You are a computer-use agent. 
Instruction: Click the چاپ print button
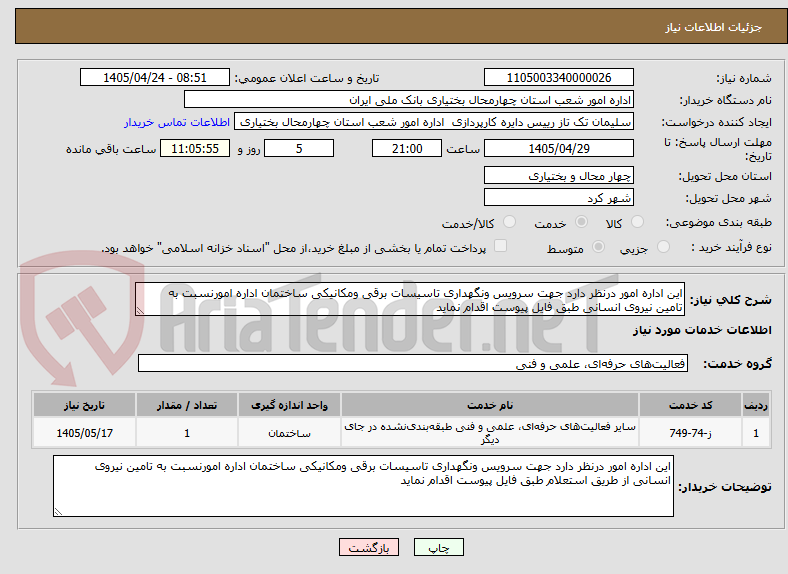click(439, 547)
